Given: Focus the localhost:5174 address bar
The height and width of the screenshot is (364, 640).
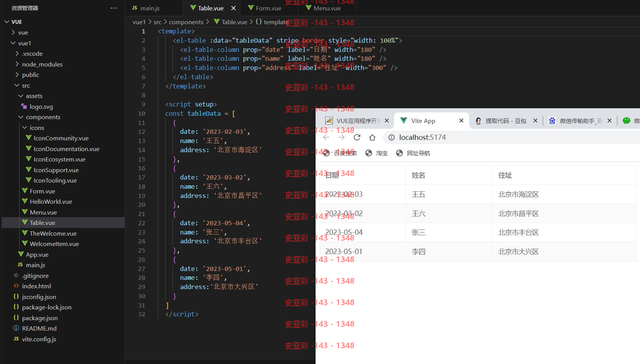Looking at the screenshot, I should pyautogui.click(x=512, y=137).
